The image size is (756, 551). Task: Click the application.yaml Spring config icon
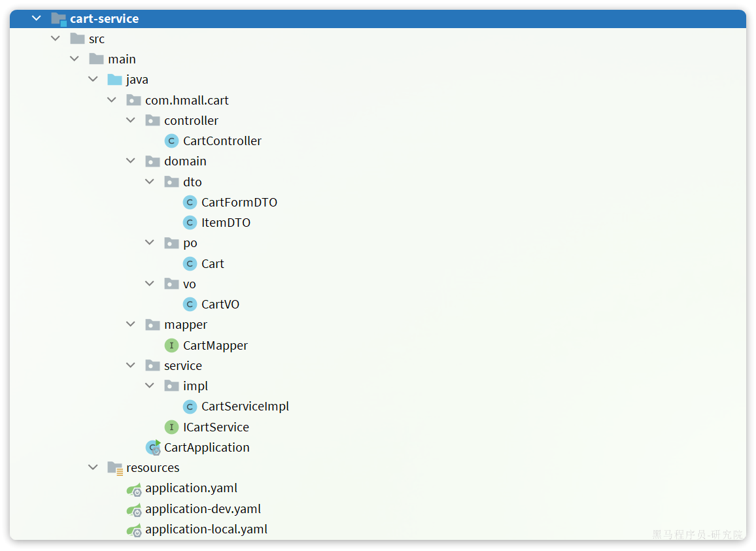coord(134,489)
